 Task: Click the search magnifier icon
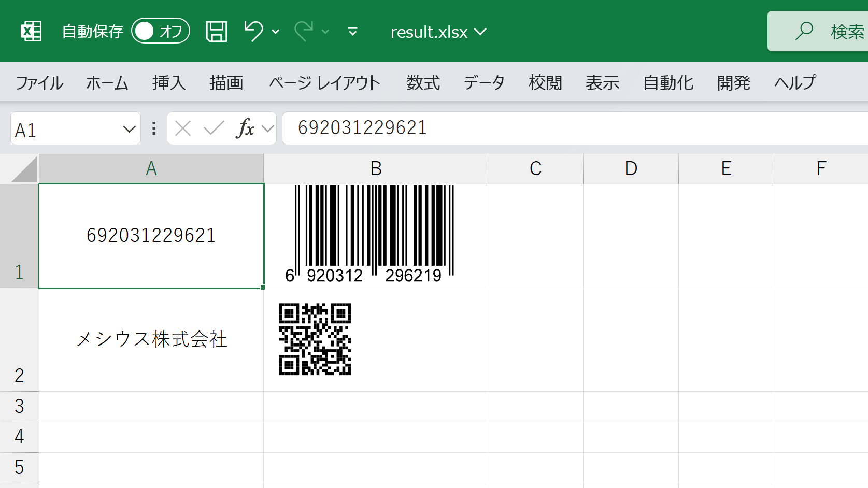coord(804,31)
